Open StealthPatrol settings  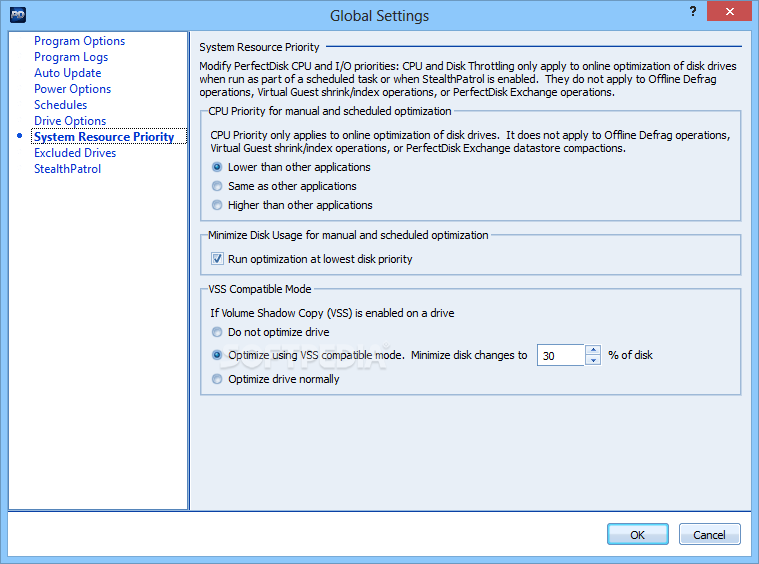click(x=68, y=169)
